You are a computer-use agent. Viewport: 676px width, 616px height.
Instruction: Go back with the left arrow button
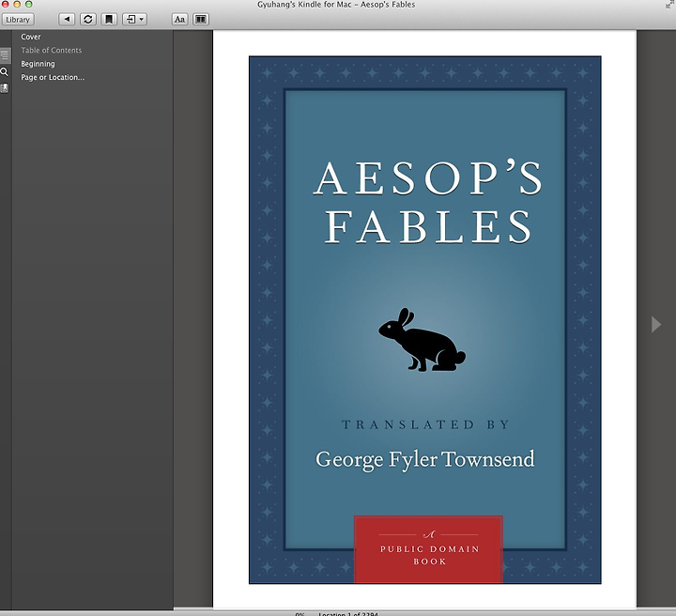pos(67,20)
